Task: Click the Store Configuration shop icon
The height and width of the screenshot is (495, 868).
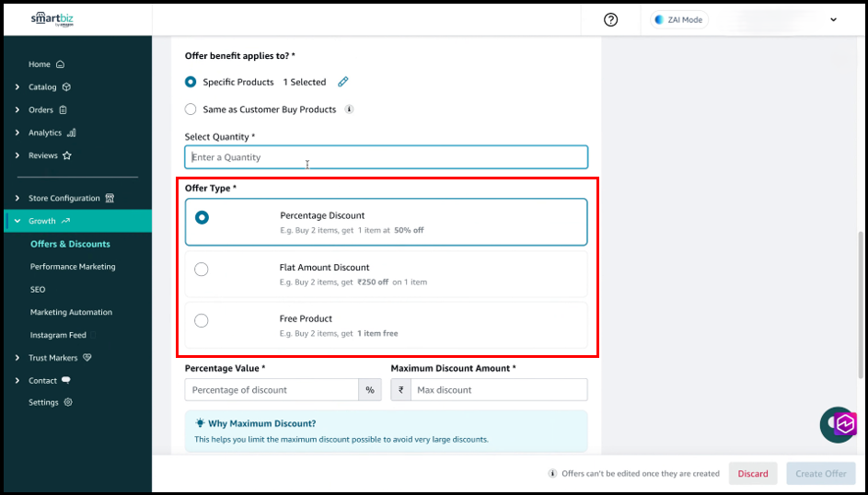Action: coord(110,198)
